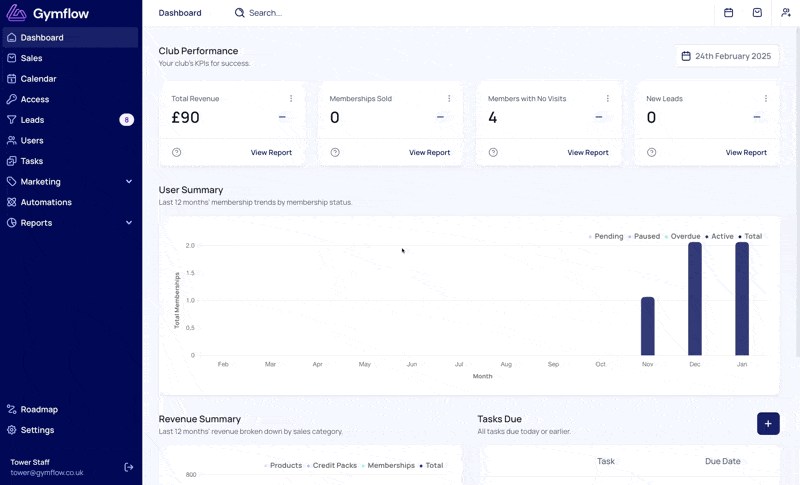Click the December bar in User Summary chart
Image resolution: width=800 pixels, height=485 pixels.
[x=694, y=298]
